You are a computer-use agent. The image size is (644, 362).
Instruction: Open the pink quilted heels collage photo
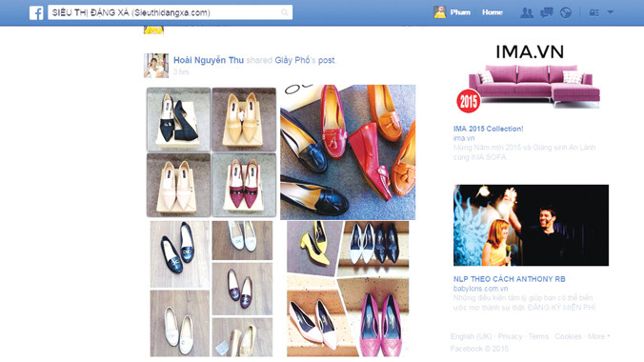click(348, 289)
